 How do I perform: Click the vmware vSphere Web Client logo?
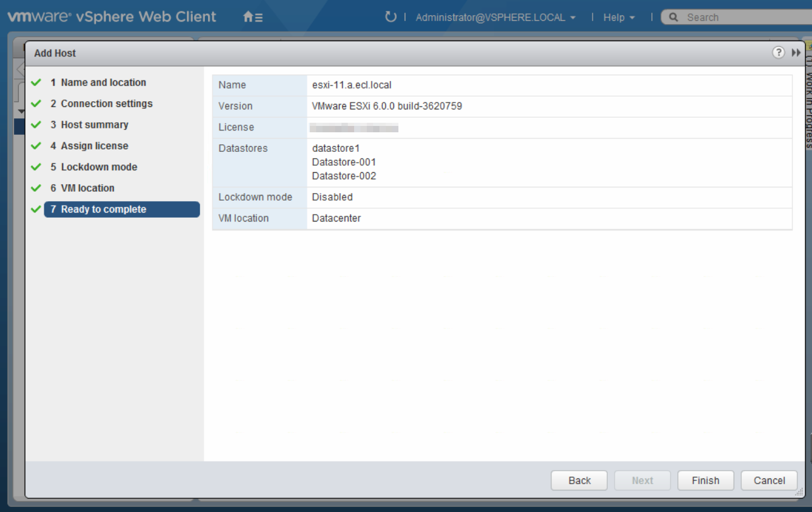click(112, 17)
